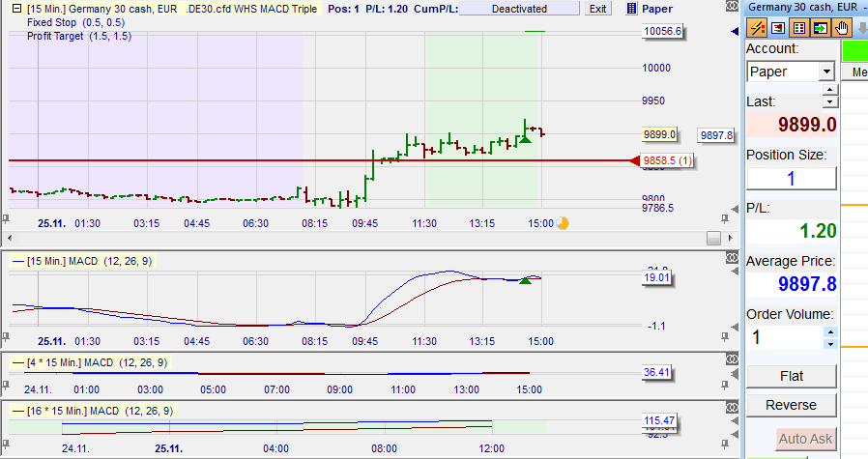Open the Account dropdown showing Paper
This screenshot has height=459, width=868.
pyautogui.click(x=827, y=72)
